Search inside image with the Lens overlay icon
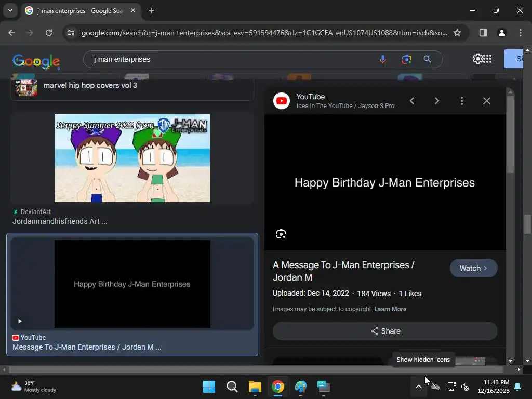The image size is (532, 399). 281,234
